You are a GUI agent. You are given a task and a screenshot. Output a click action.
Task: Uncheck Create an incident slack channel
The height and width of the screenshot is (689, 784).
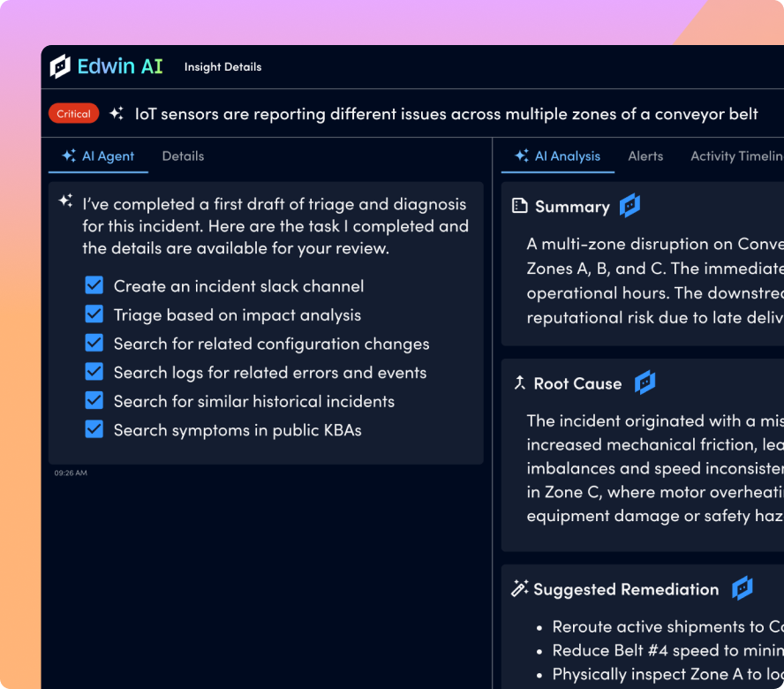click(x=94, y=285)
